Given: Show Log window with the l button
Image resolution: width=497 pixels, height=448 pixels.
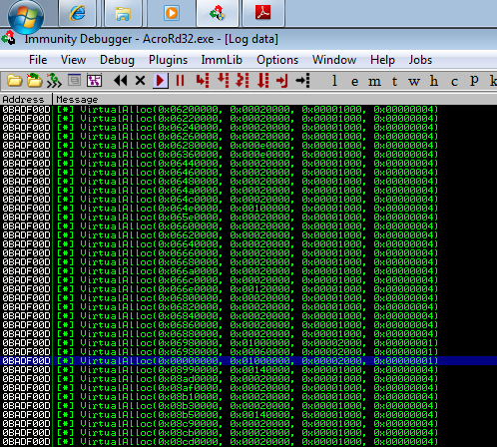Looking at the screenshot, I should (x=334, y=81).
